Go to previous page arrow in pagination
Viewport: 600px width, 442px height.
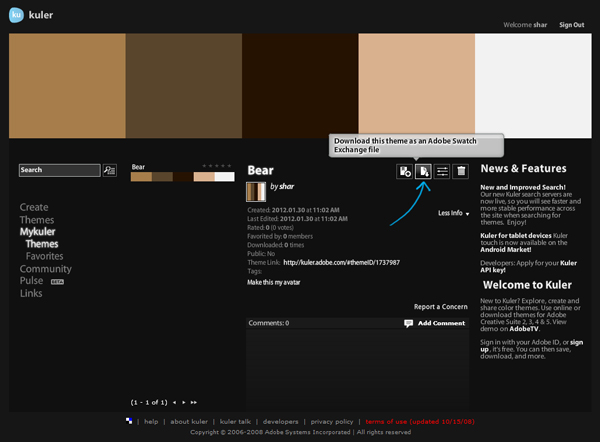click(x=174, y=403)
